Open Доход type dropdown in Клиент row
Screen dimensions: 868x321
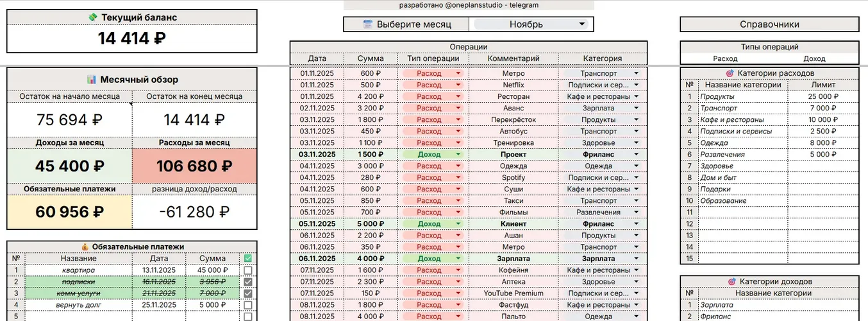[458, 224]
